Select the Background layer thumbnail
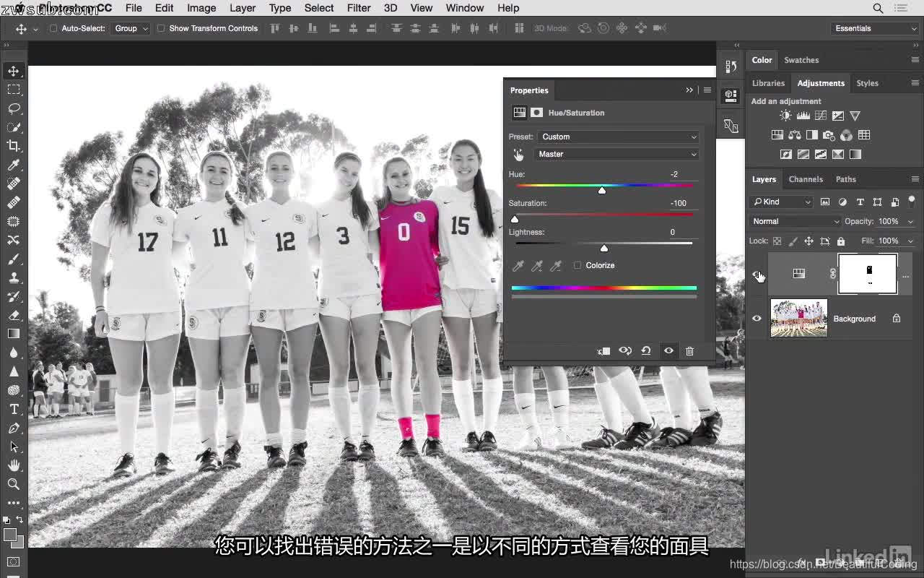Viewport: 924px width, 578px height. pyautogui.click(x=798, y=318)
